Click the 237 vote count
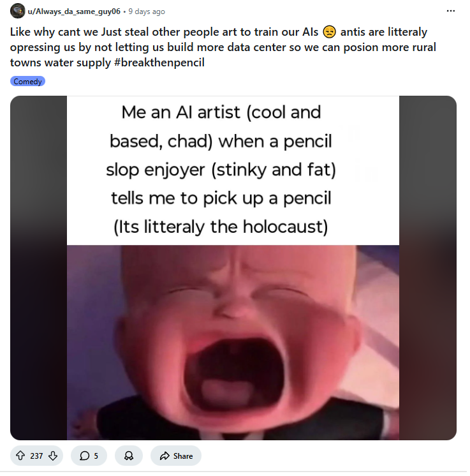The image size is (470, 476). [36, 456]
